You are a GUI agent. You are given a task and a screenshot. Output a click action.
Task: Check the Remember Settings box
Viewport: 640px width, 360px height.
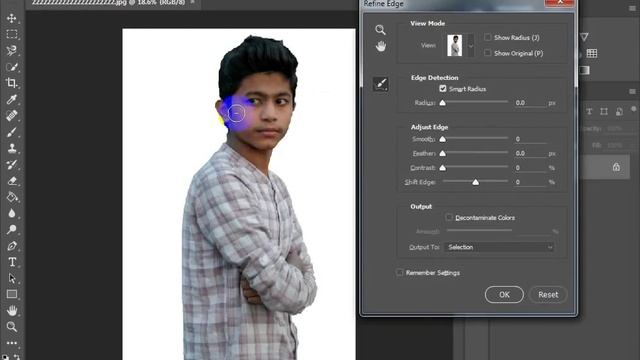point(400,273)
